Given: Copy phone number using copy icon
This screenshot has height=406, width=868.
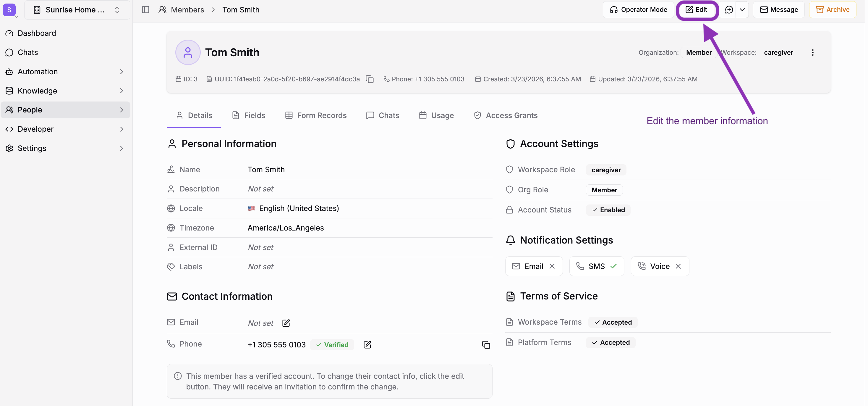Looking at the screenshot, I should coord(485,345).
